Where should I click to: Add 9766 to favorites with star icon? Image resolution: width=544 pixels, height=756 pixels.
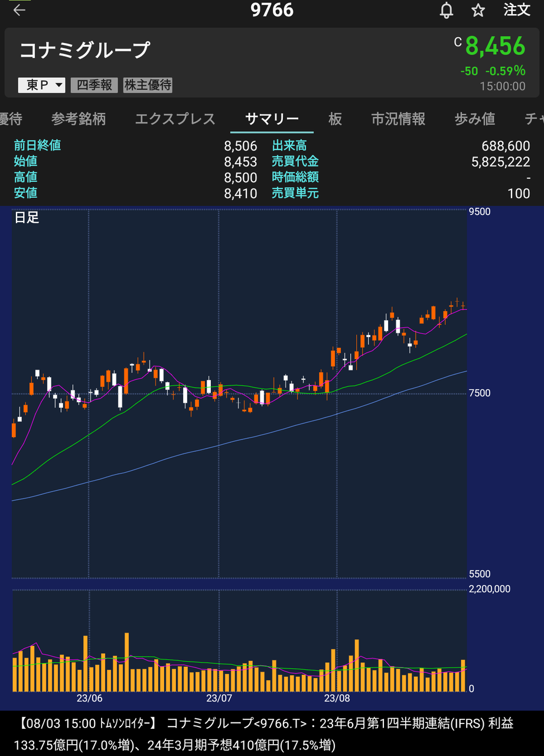pyautogui.click(x=478, y=10)
